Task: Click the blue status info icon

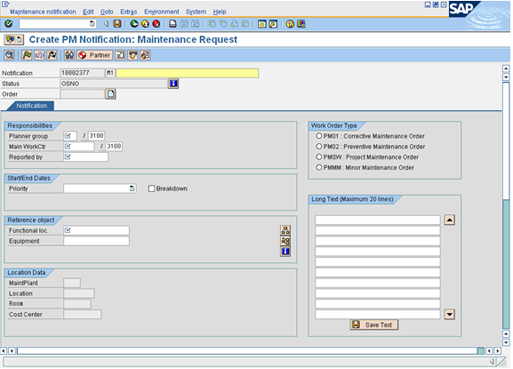Action: [x=174, y=83]
